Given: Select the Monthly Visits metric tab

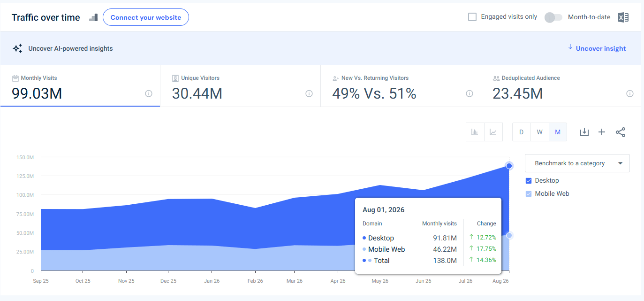Looking at the screenshot, I should [80, 86].
